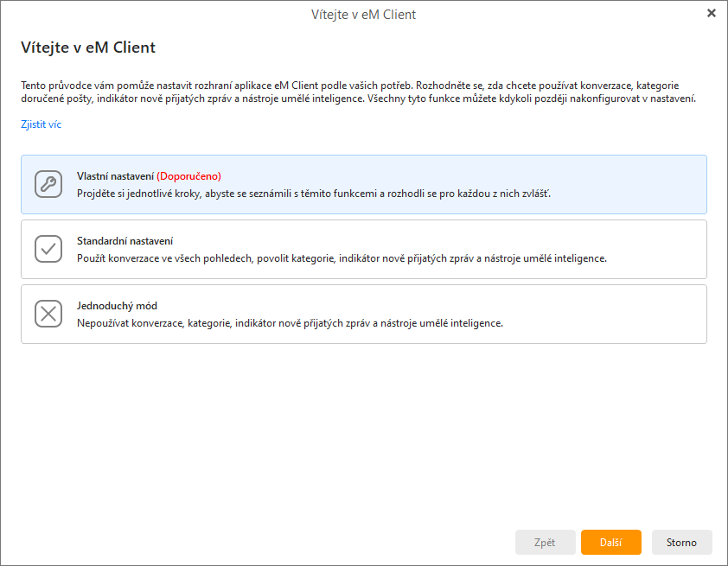
Task: Choose the Standardní nastavení option
Action: (x=125, y=241)
